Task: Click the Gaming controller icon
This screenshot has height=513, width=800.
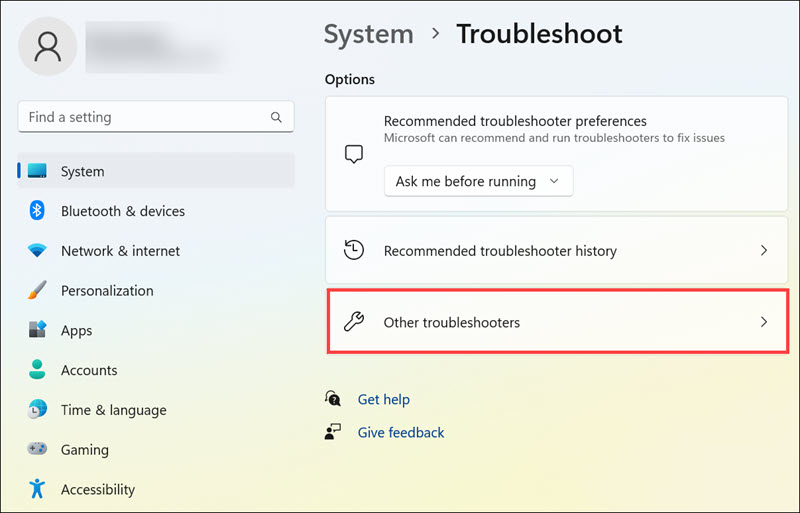Action: click(x=37, y=450)
